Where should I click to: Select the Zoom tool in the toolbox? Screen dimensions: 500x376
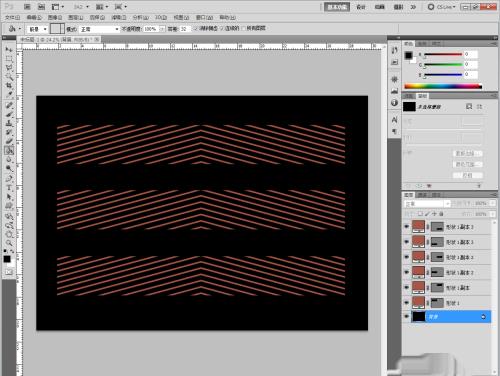click(9, 243)
